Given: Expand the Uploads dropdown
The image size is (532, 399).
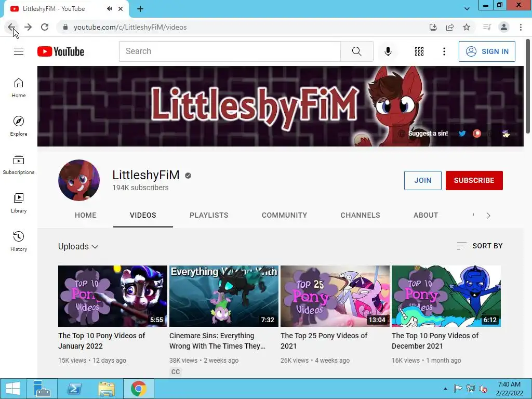Looking at the screenshot, I should (78, 247).
